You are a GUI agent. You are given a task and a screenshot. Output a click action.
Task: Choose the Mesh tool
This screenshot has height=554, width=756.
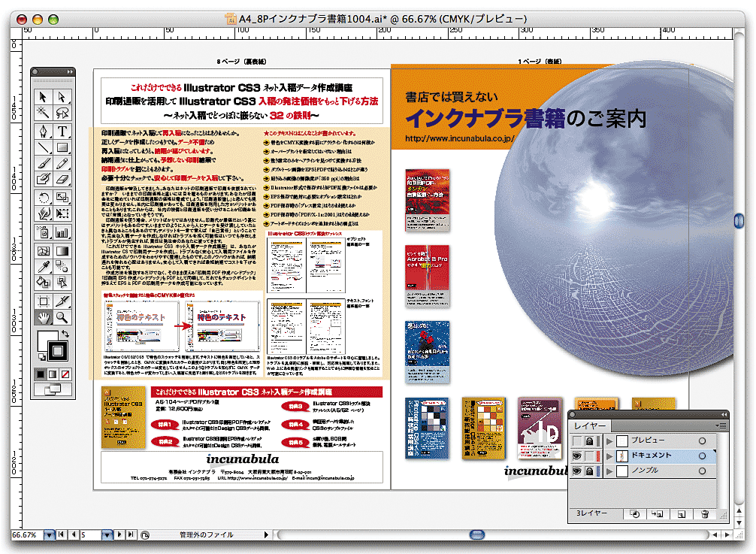[x=44, y=251]
